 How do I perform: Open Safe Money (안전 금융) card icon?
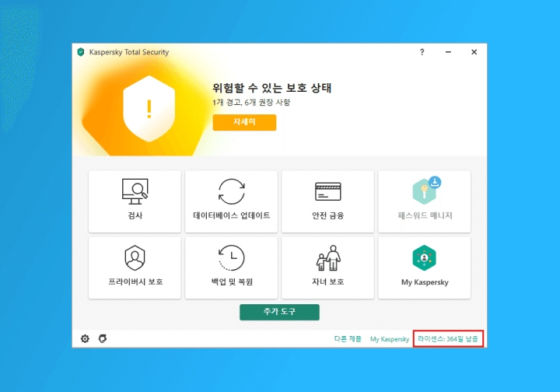(x=327, y=191)
